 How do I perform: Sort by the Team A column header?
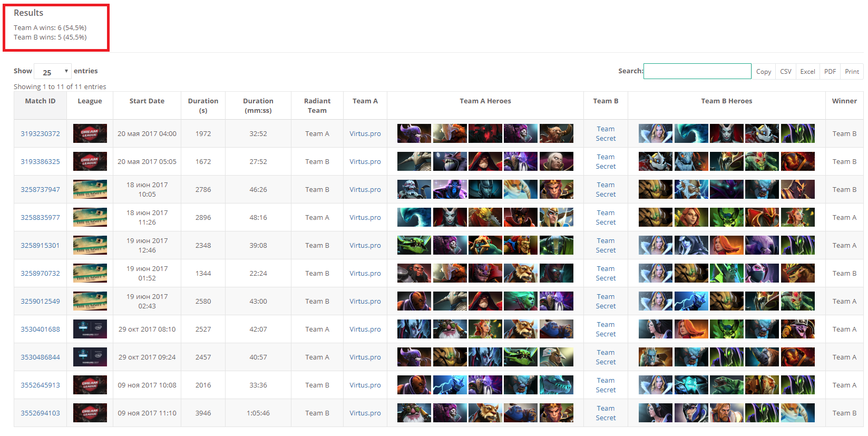coord(365,105)
